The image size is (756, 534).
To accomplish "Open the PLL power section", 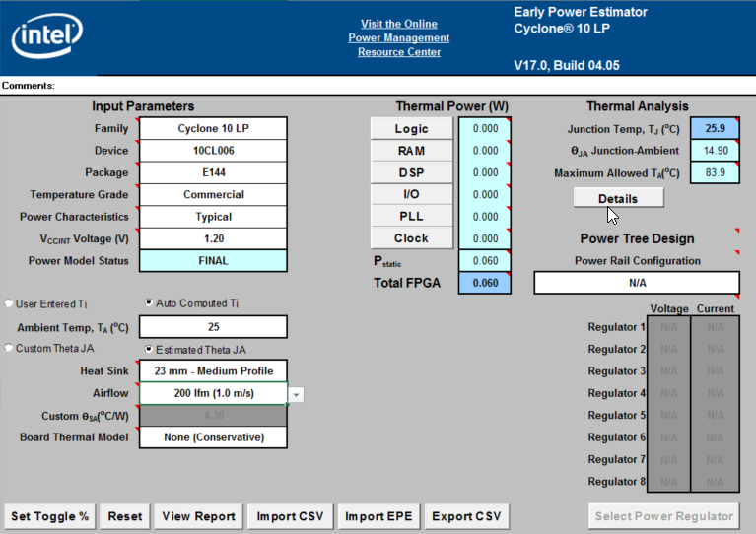I will (x=411, y=217).
